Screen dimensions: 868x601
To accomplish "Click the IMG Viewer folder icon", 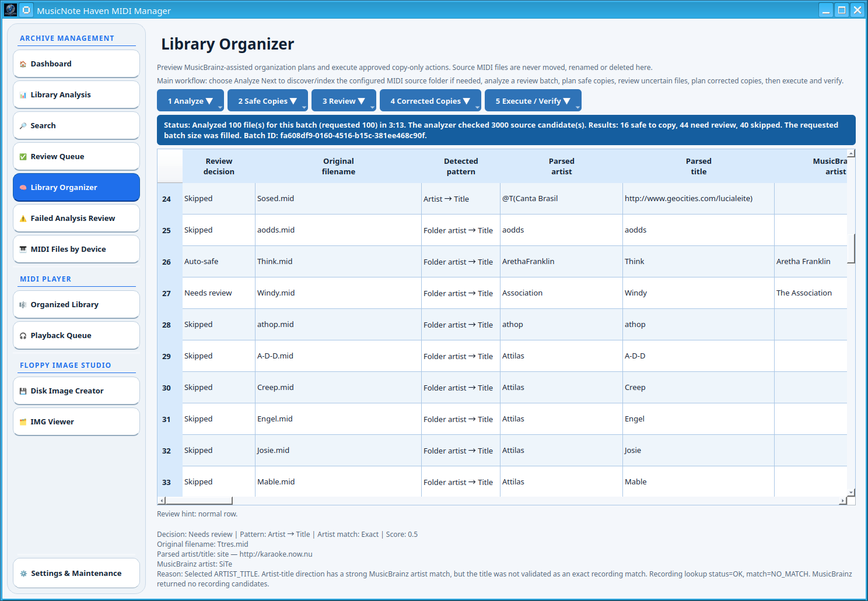I will (x=23, y=422).
